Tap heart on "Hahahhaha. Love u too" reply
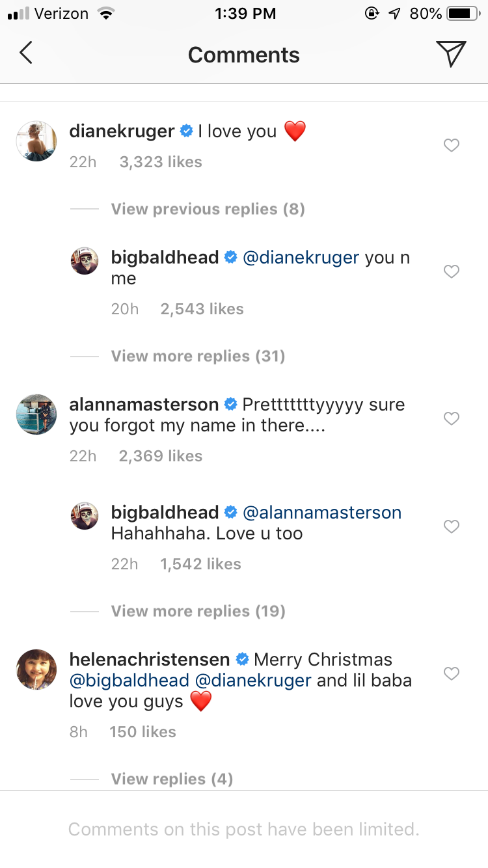This screenshot has width=488, height=868. (451, 527)
